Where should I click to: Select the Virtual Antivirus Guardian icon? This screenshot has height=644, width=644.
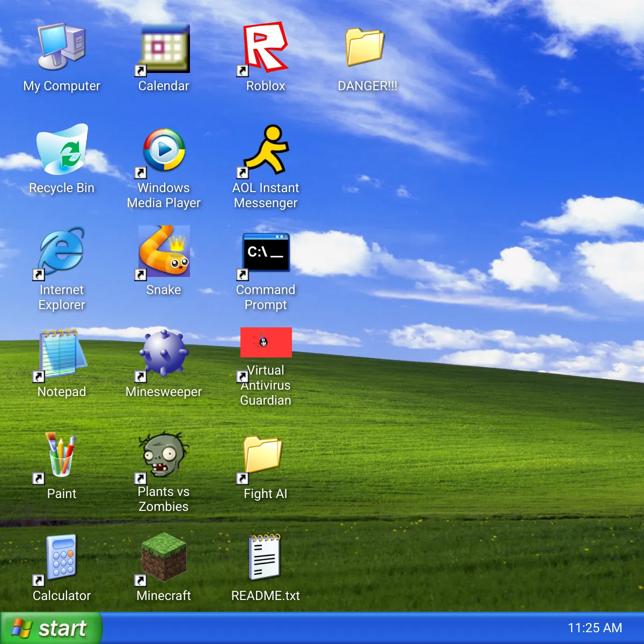click(266, 343)
